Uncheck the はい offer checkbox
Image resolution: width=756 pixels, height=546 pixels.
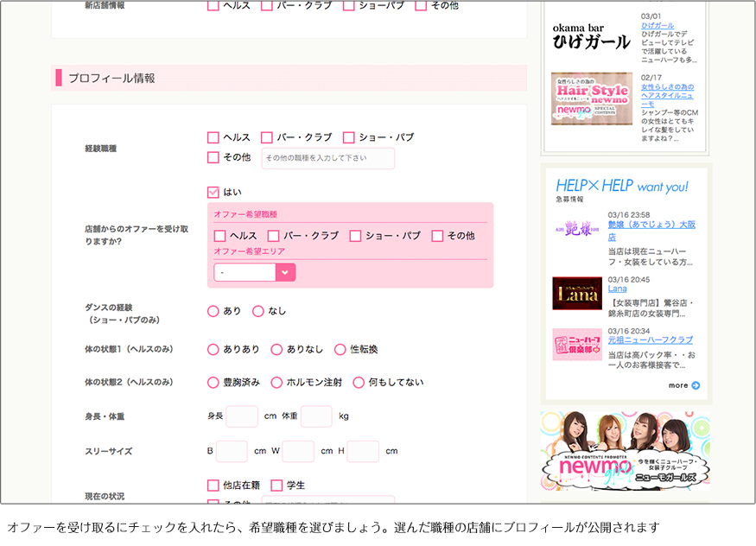[213, 192]
